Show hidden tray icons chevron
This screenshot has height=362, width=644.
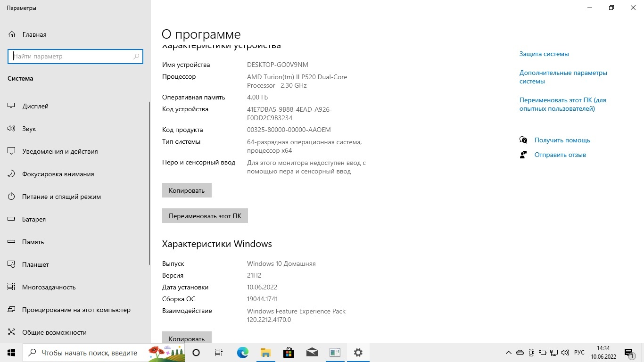coord(508,353)
